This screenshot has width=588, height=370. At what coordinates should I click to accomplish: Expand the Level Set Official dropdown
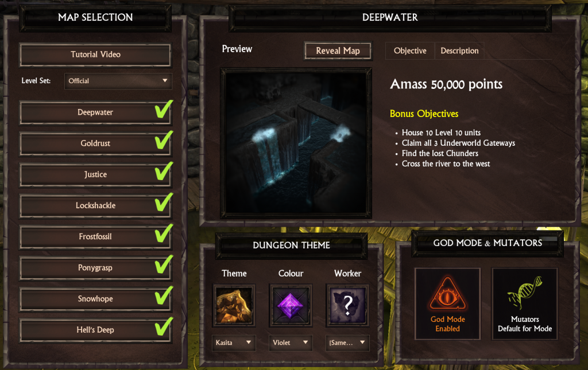pos(118,81)
